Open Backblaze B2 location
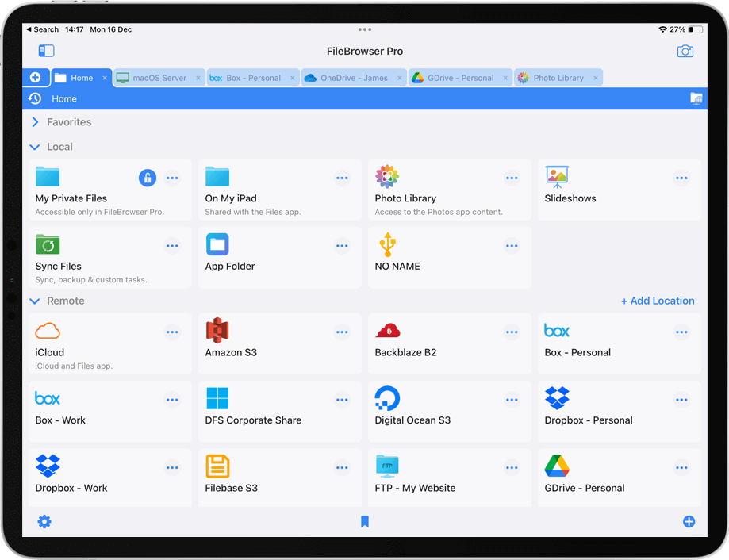Viewport: 729px width, 560px height. click(x=450, y=343)
